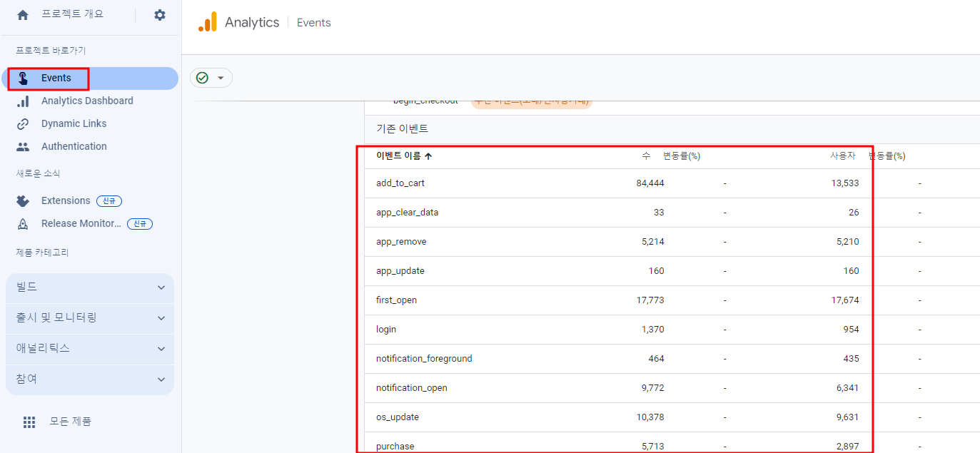Image resolution: width=980 pixels, height=453 pixels.
Task: Click the sort arrow next to 이벤트 이름
Action: click(x=428, y=156)
